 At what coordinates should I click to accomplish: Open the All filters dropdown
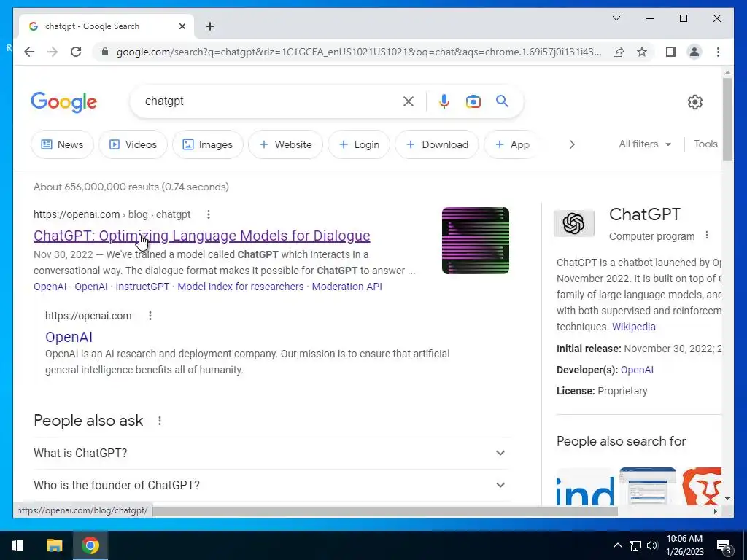[x=645, y=144]
